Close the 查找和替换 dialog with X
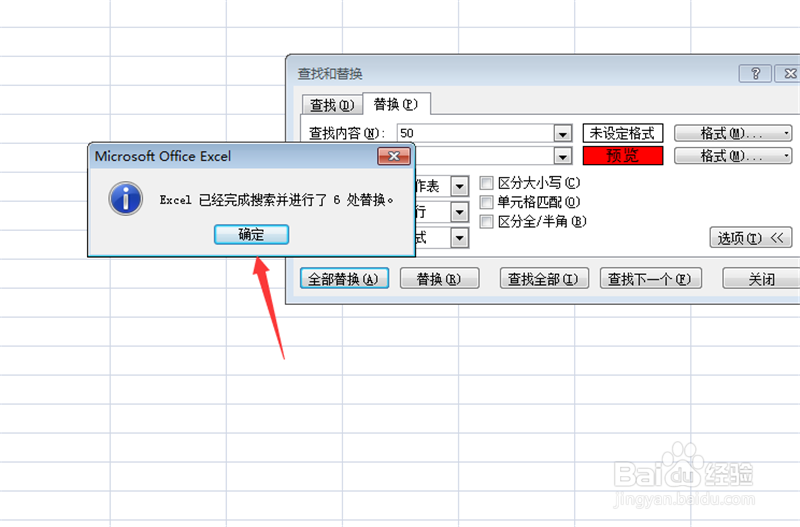This screenshot has height=527, width=800. [x=788, y=73]
